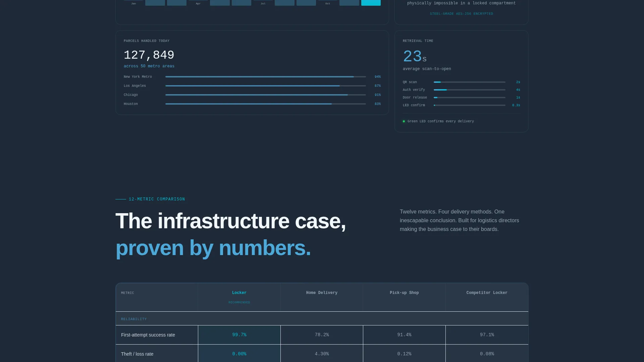The image size is (644, 362).
Task: Click the 99.7% Locker cell
Action: 239,335
